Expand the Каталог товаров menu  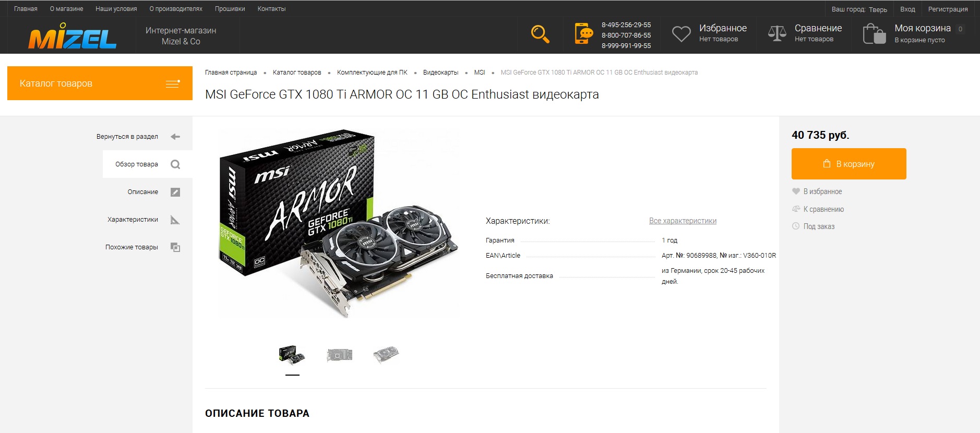[x=100, y=83]
